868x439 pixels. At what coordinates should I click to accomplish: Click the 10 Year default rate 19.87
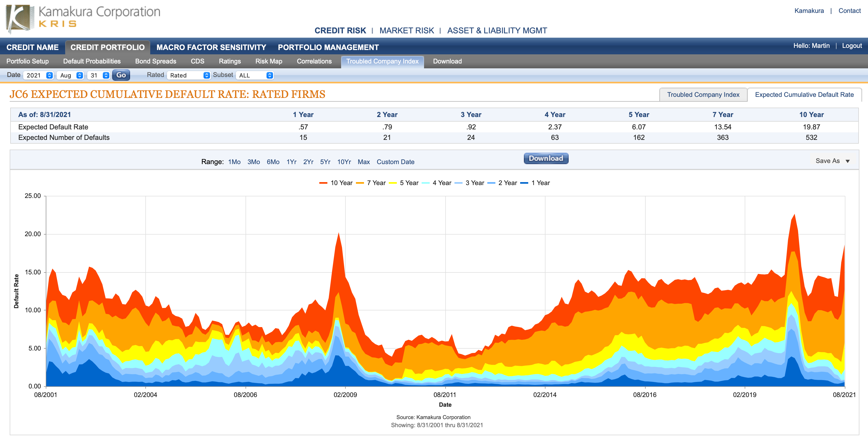click(811, 127)
